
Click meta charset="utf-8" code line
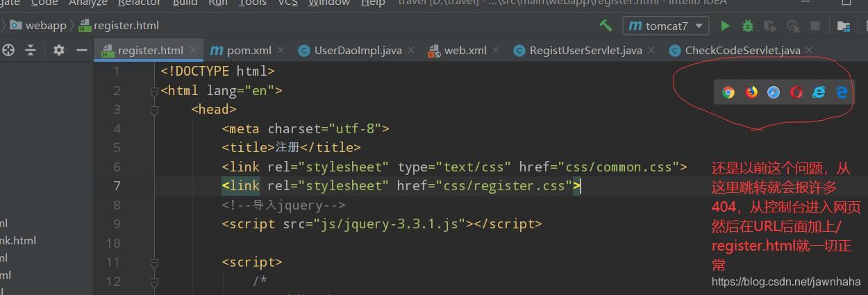(306, 128)
